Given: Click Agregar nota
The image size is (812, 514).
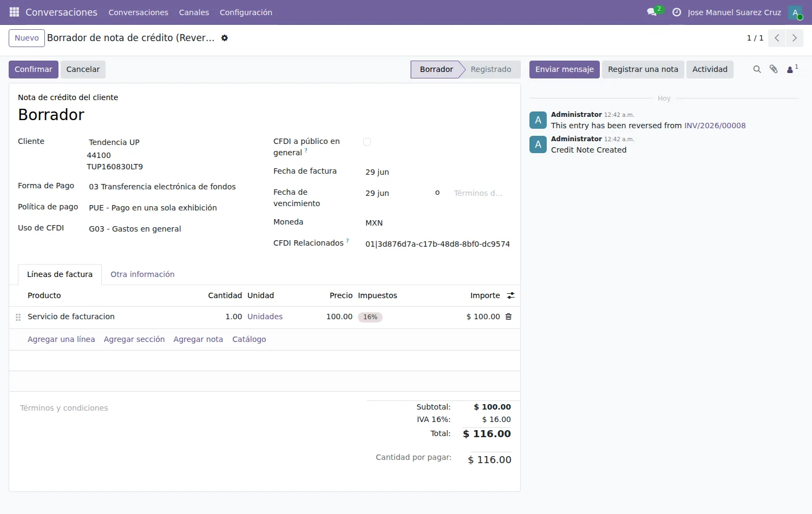Looking at the screenshot, I should tap(198, 339).
